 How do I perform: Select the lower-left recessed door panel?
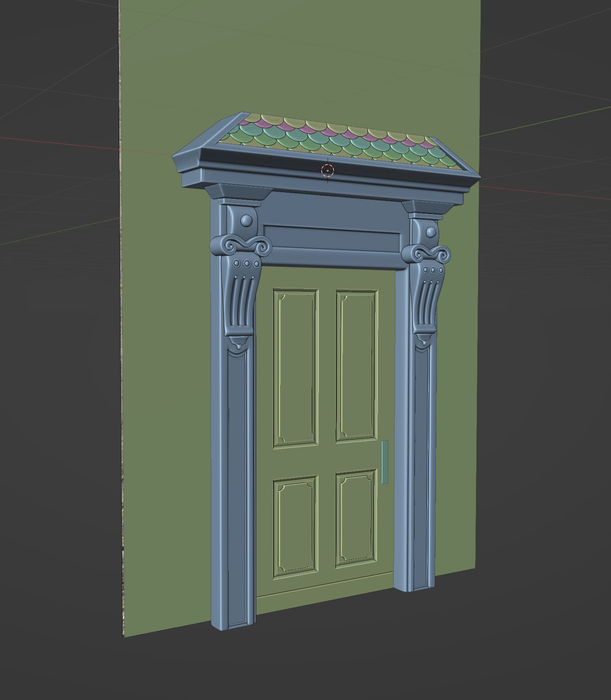295,527
